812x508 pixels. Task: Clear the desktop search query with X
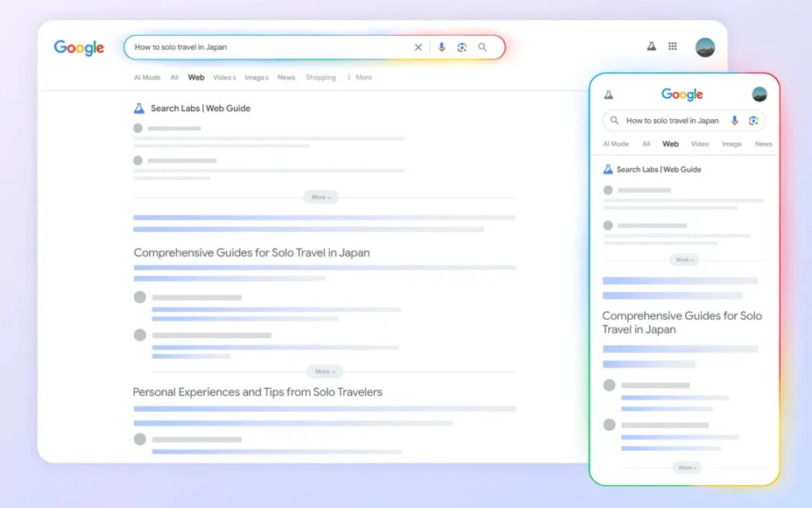(419, 48)
